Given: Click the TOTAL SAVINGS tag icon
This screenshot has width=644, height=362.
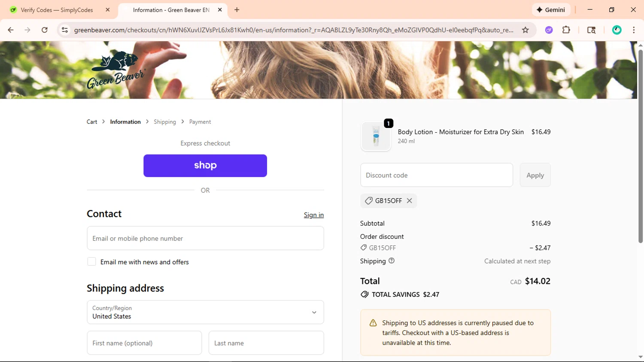Looking at the screenshot, I should click(x=365, y=295).
